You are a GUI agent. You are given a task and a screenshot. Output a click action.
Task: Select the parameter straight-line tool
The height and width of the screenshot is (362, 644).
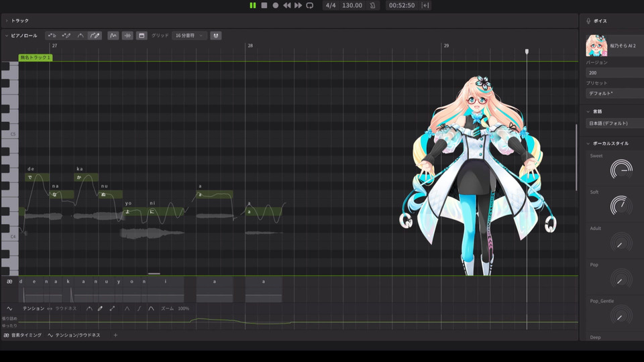(112, 308)
